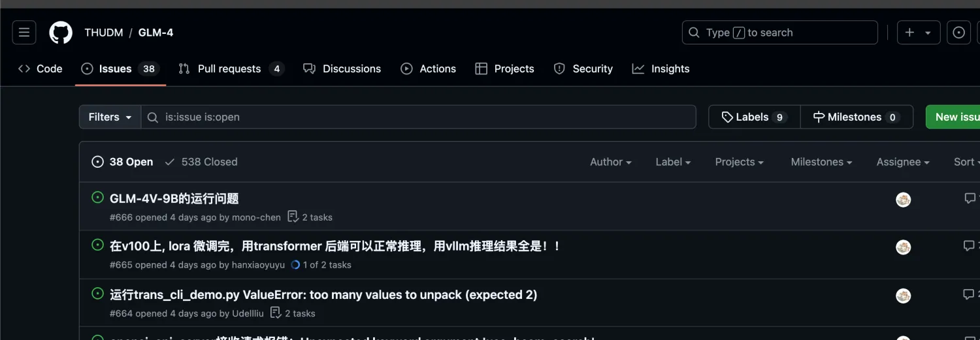Expand the Projects filter dropdown
This screenshot has height=340, width=980.
click(740, 162)
